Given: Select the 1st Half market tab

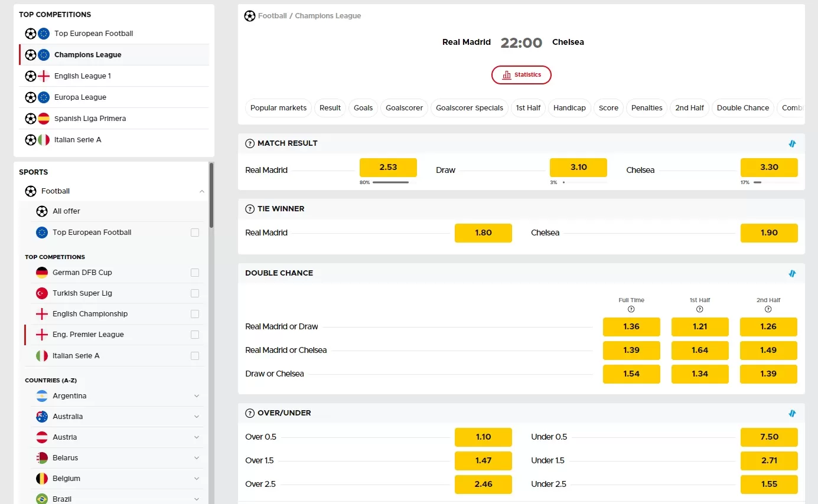Looking at the screenshot, I should tap(528, 108).
